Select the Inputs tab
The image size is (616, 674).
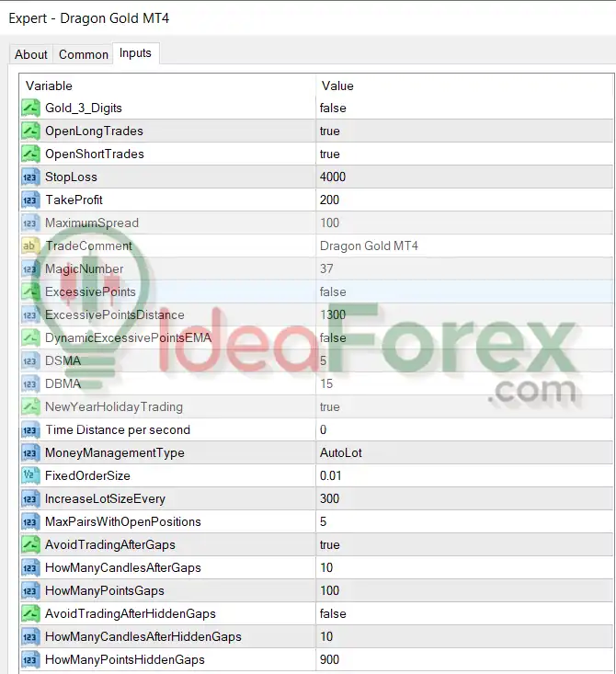tap(135, 53)
